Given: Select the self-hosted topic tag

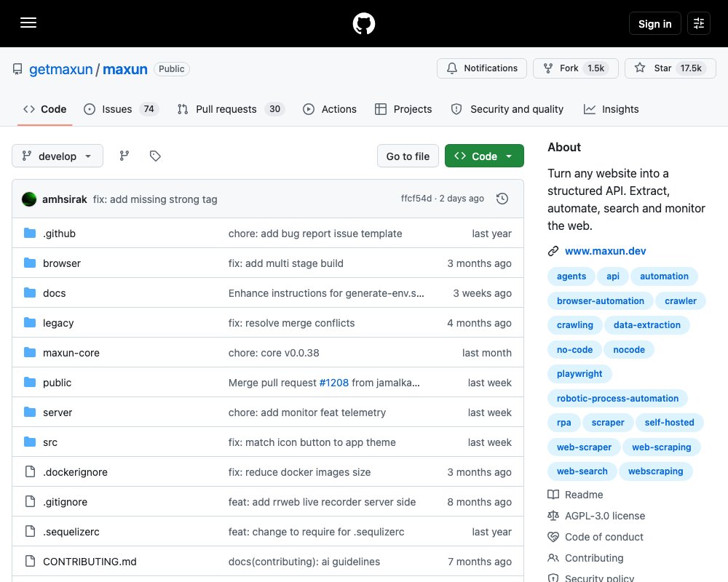Looking at the screenshot, I should tap(669, 423).
